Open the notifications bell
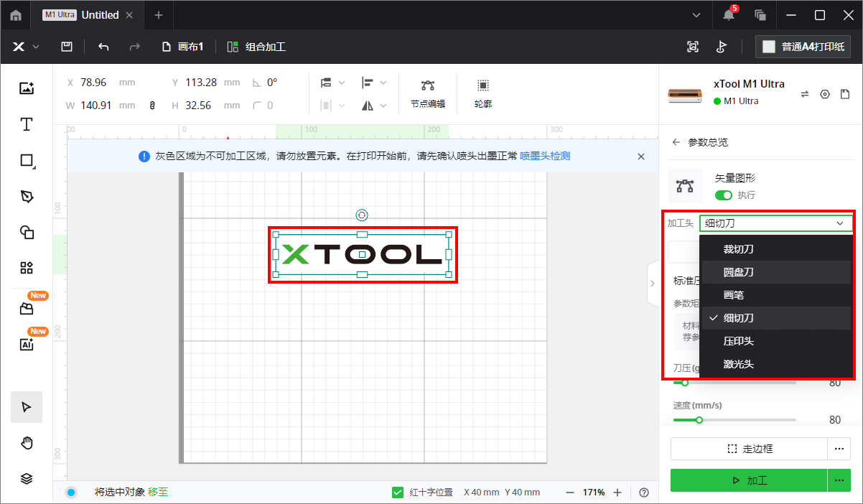 (729, 15)
